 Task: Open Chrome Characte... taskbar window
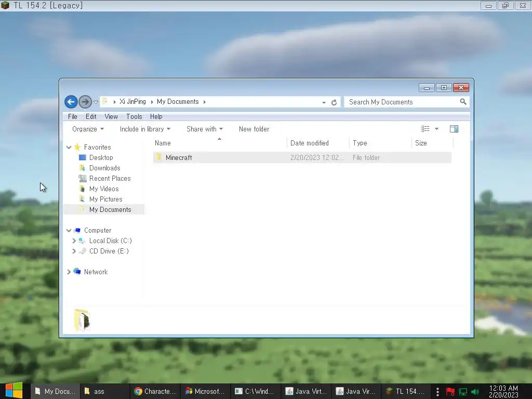tap(155, 392)
